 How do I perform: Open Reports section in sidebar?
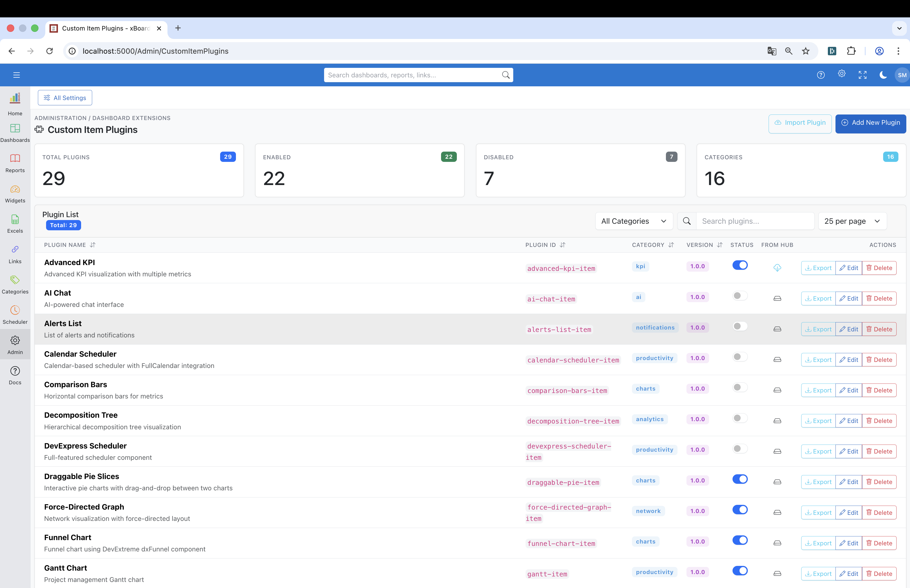(15, 163)
